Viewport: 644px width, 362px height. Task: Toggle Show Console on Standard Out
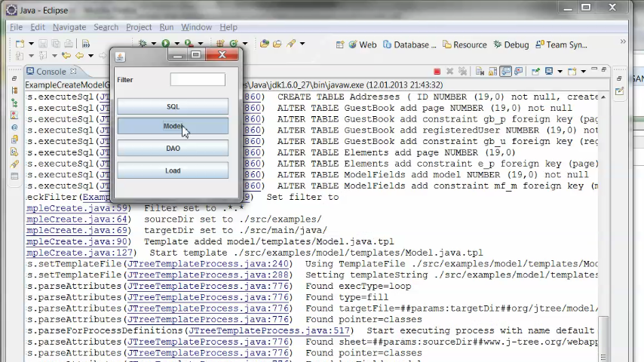click(505, 72)
